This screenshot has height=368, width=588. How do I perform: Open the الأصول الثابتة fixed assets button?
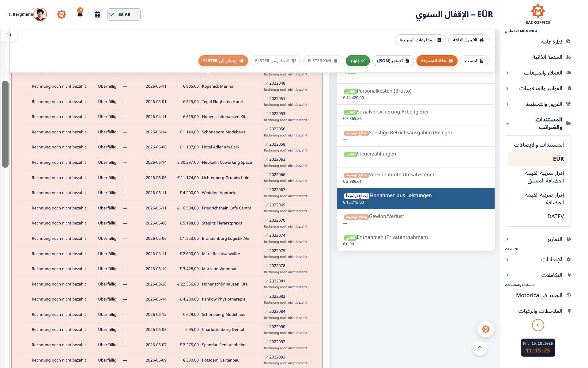[x=468, y=40]
